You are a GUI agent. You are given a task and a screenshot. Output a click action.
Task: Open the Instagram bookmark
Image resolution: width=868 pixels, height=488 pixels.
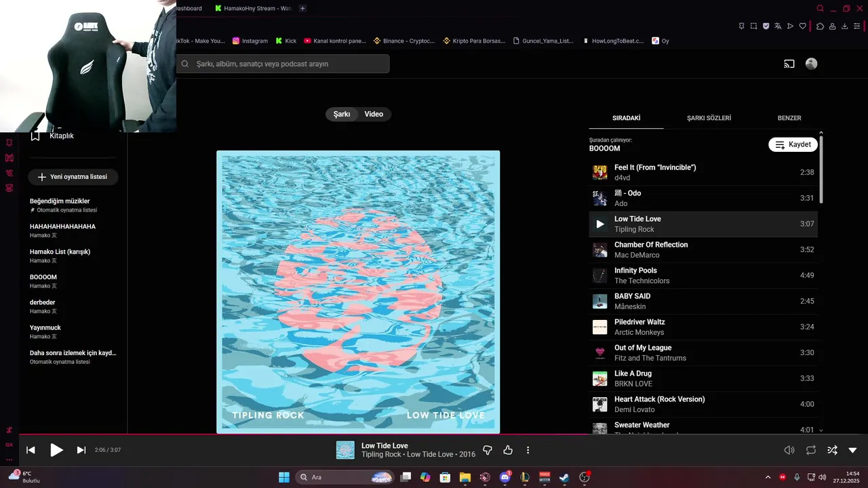click(250, 41)
